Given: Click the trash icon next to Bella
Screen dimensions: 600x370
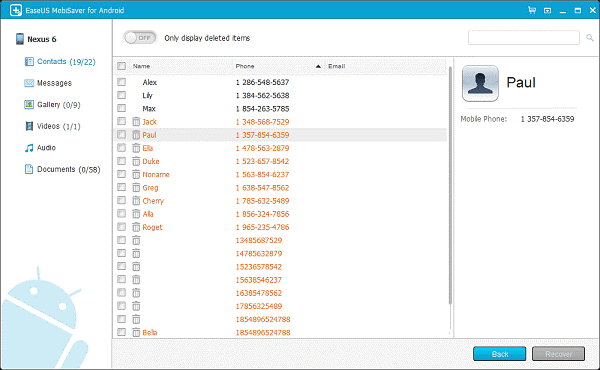Looking at the screenshot, I should coord(136,332).
